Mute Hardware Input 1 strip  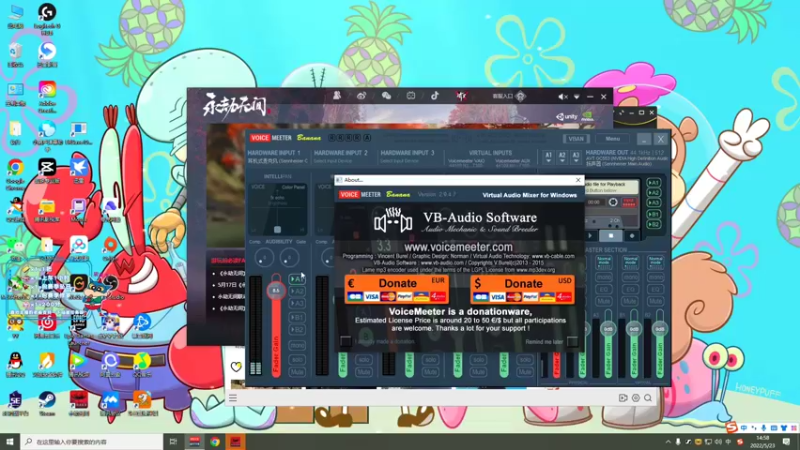(297, 372)
